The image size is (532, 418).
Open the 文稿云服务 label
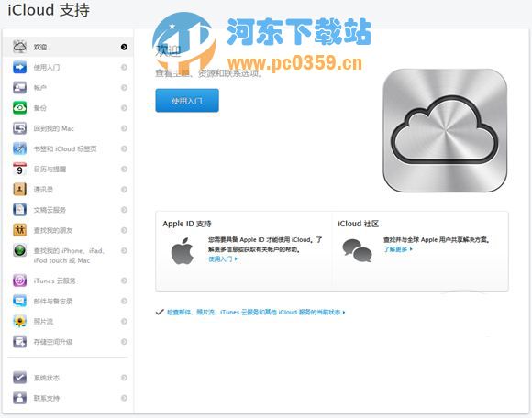(50, 210)
